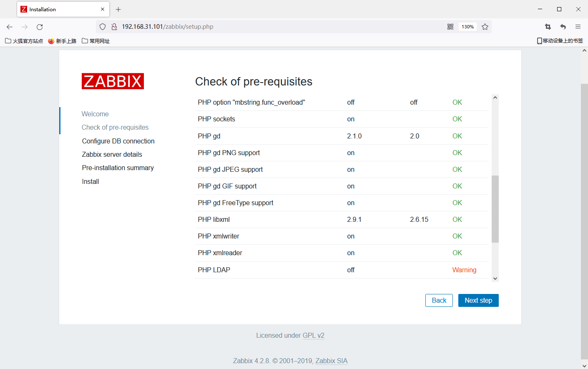Open the QR code icon in address bar
This screenshot has height=369, width=588.
coord(450,26)
